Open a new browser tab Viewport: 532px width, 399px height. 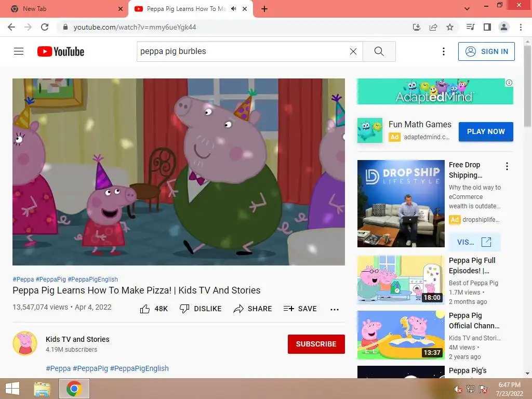(264, 9)
